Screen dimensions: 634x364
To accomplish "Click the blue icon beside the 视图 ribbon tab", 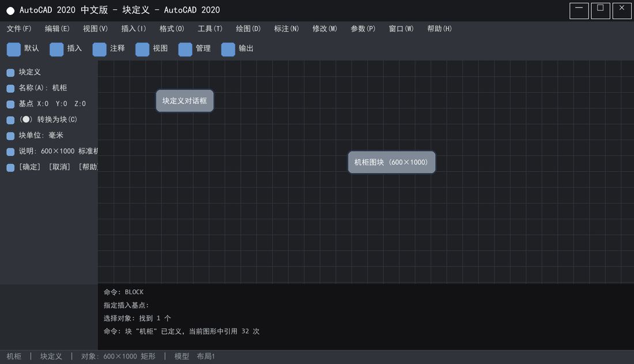I will point(142,50).
